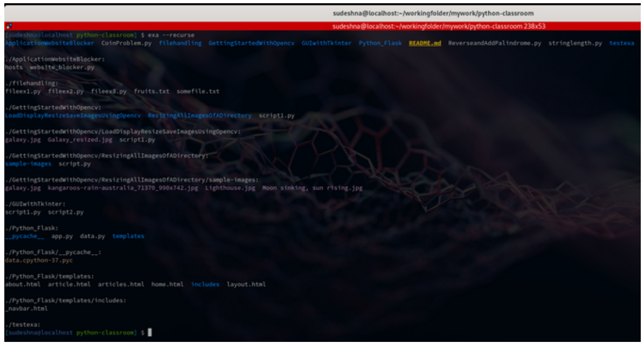Select the 'hosts' file name

[14, 67]
